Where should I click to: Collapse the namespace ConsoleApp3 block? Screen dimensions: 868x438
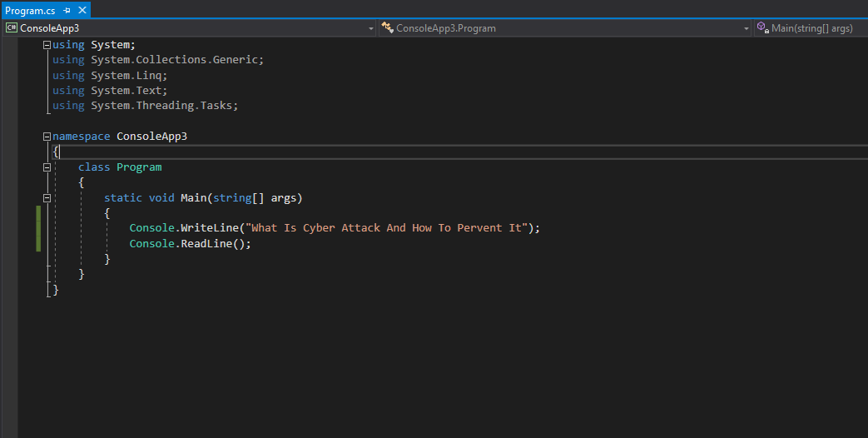pos(47,137)
